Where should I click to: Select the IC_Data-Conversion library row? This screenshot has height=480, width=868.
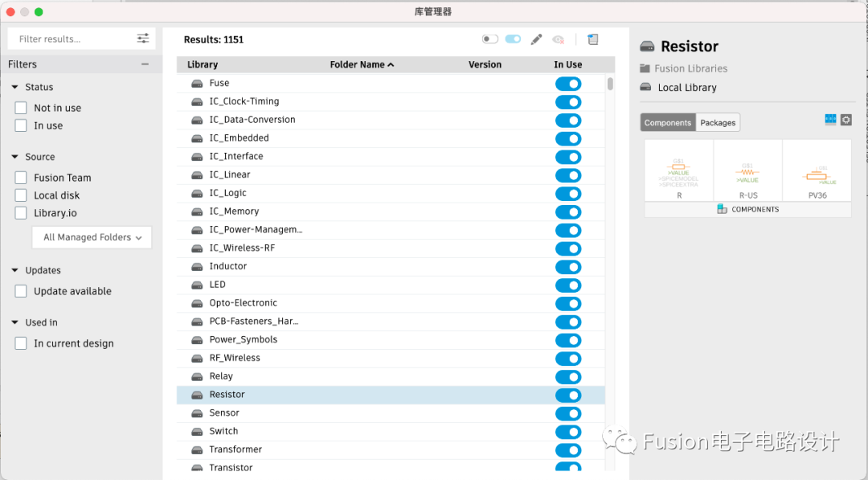pos(391,120)
